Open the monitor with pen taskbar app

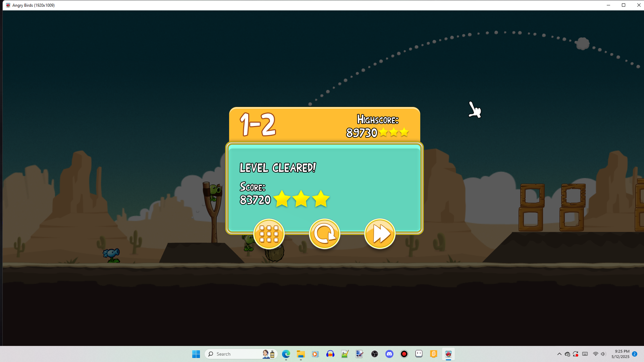[360, 354]
